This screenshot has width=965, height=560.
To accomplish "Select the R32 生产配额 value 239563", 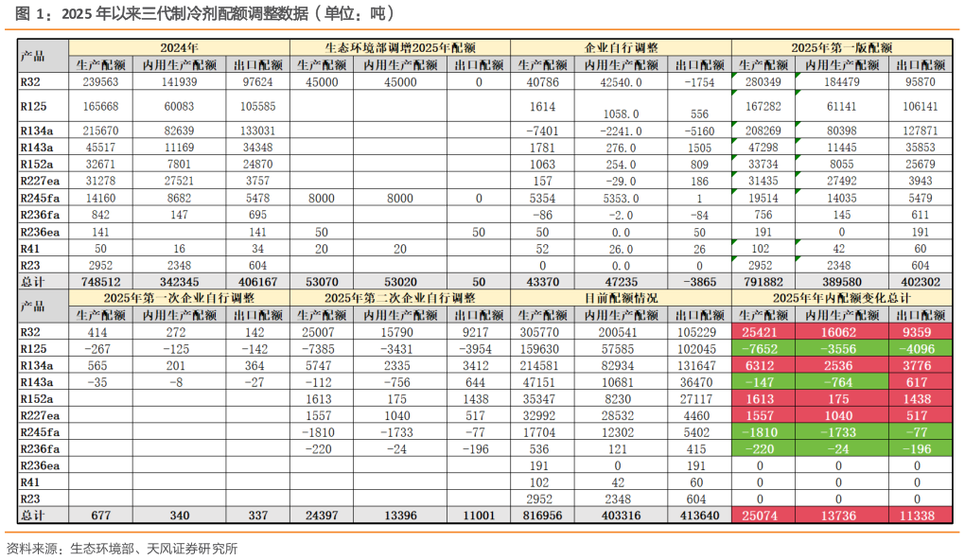I will pyautogui.click(x=103, y=81).
